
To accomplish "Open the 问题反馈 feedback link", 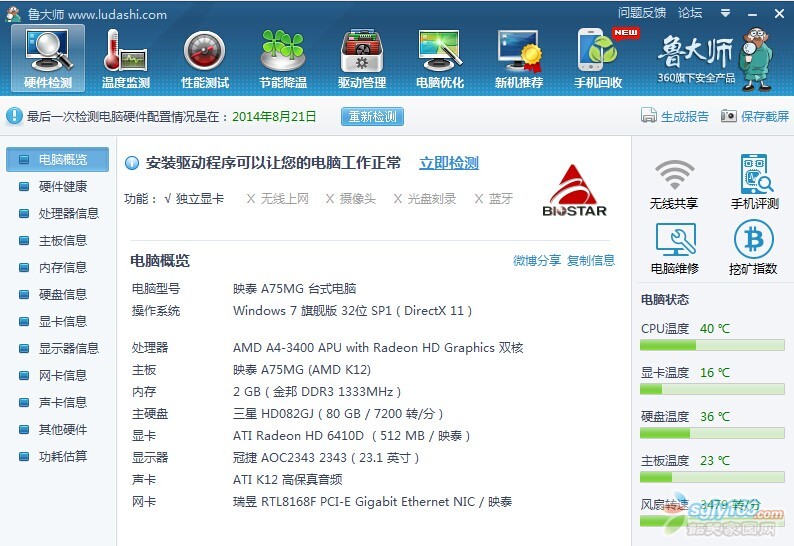I will pos(642,13).
